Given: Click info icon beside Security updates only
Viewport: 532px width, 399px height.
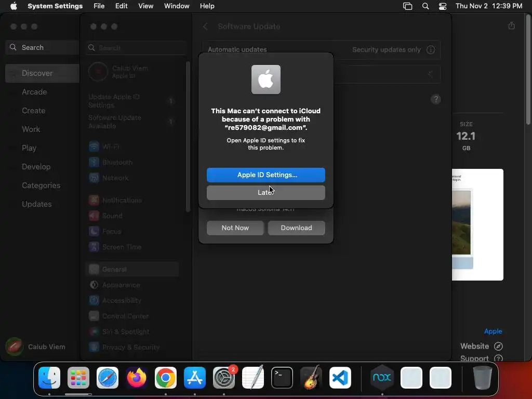Looking at the screenshot, I should click(431, 50).
